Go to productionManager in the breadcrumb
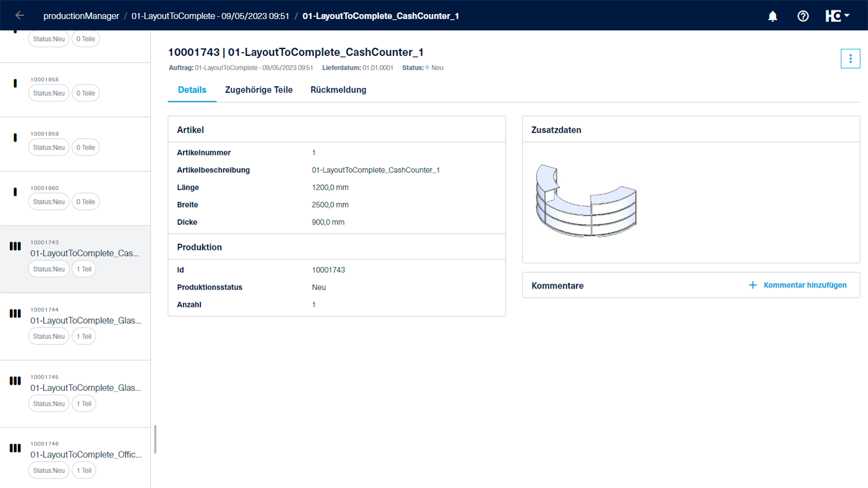This screenshot has height=488, width=868. click(x=81, y=16)
